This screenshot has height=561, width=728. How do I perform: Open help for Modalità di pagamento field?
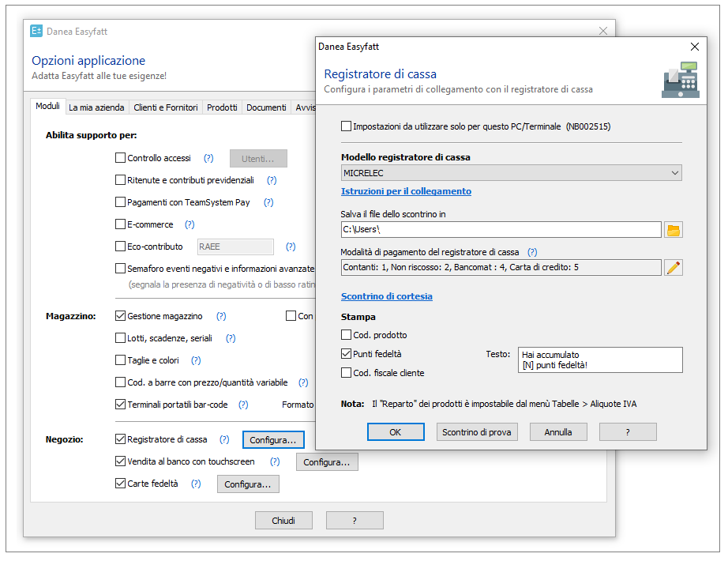532,252
